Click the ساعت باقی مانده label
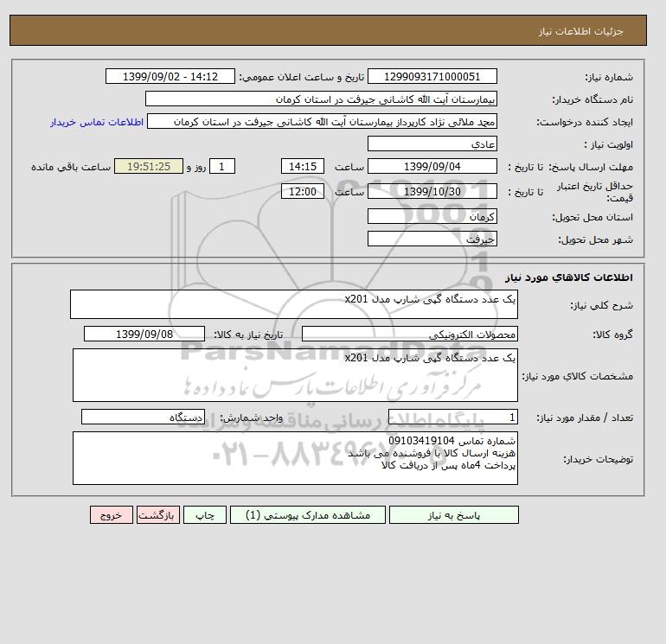 tap(71, 167)
